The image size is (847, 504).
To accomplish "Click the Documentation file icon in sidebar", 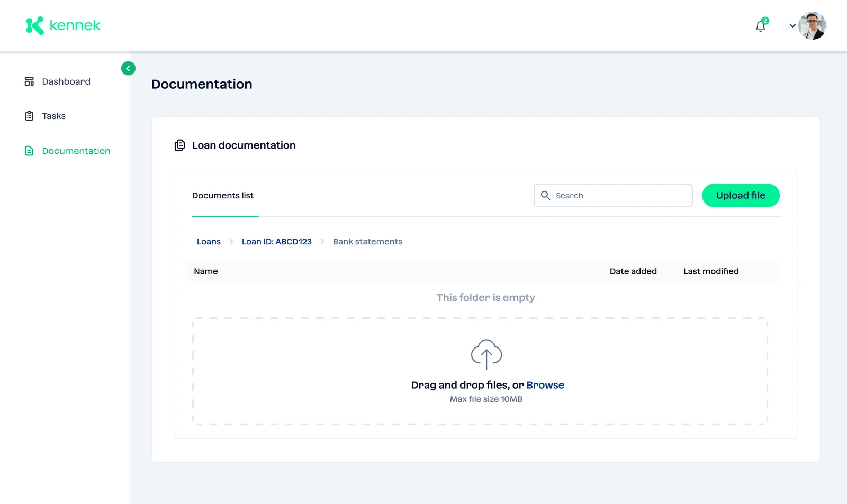I will click(x=29, y=151).
